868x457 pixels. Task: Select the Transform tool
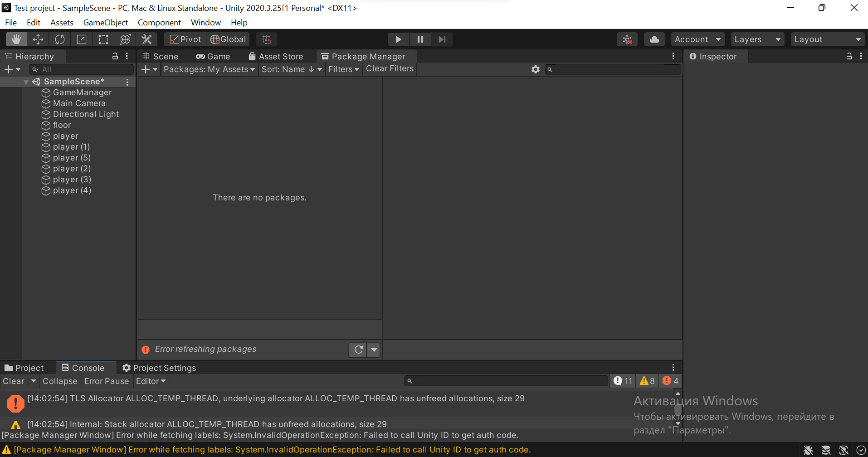click(125, 39)
